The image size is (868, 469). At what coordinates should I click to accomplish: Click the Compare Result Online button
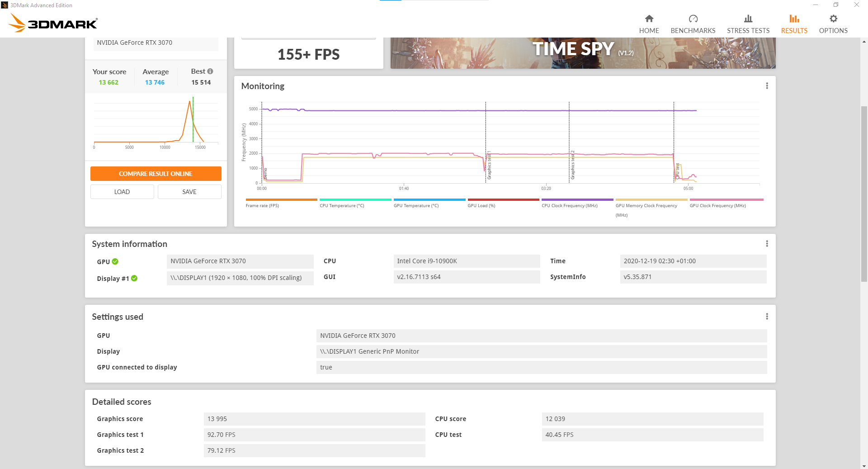(156, 174)
